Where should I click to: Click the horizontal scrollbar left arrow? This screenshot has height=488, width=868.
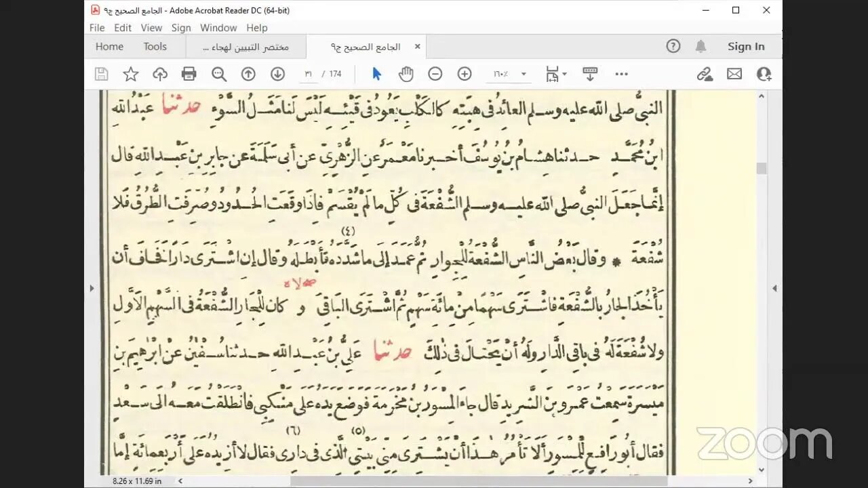(180, 481)
